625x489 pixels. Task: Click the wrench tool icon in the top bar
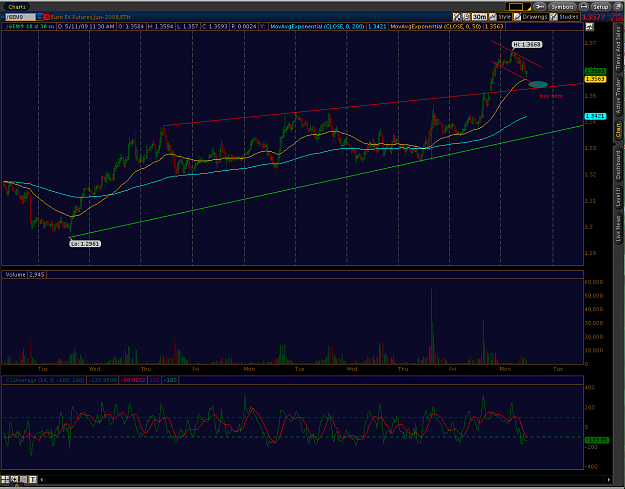(x=539, y=7)
